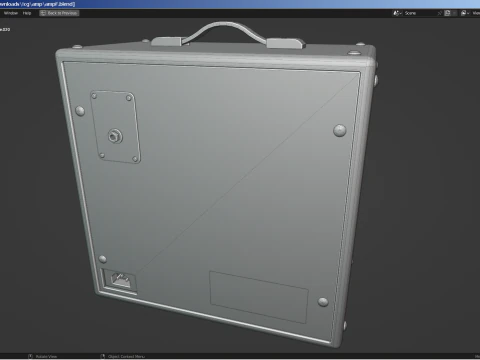480x360 pixels.
Task: Click the delete scene icon
Action: (x=454, y=13)
